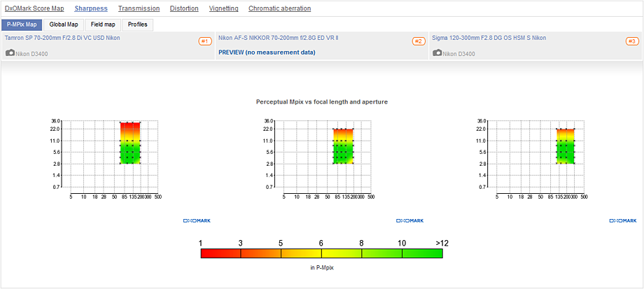Switch to the Global Map view
Viewport: 644px width, 289px height.
pos(64,24)
